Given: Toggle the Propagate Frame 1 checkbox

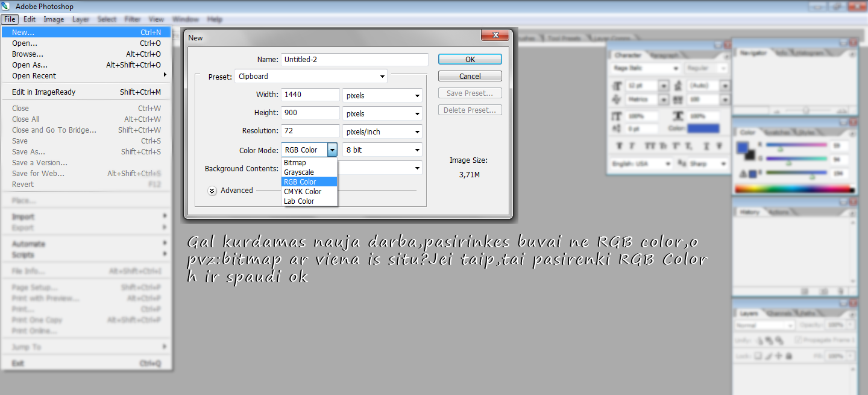Looking at the screenshot, I should (x=799, y=341).
